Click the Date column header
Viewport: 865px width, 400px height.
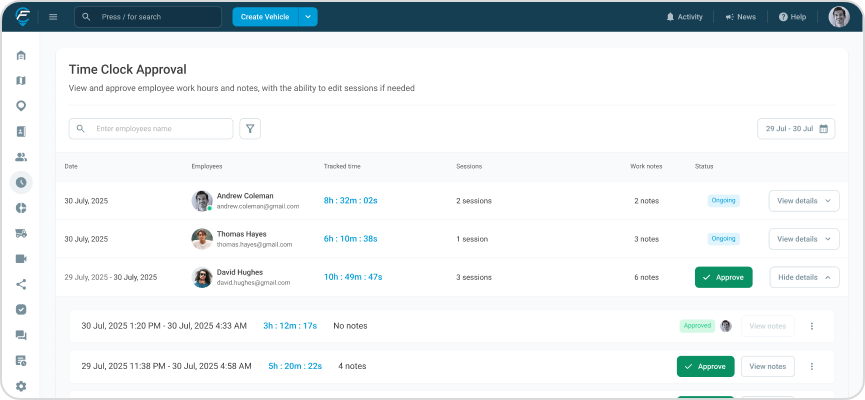(x=71, y=166)
